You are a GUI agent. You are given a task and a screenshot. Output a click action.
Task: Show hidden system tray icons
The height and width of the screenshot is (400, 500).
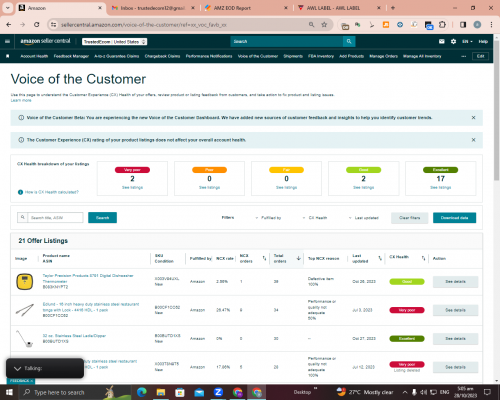pyautogui.click(x=405, y=392)
